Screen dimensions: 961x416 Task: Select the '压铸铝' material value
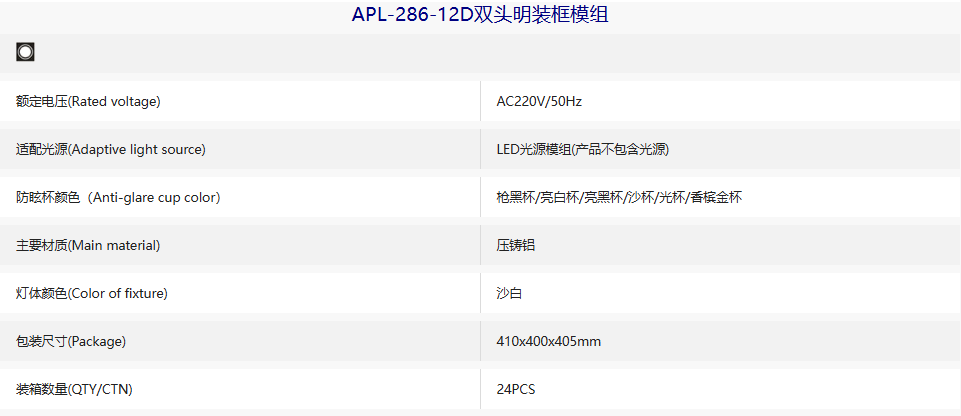coord(515,245)
